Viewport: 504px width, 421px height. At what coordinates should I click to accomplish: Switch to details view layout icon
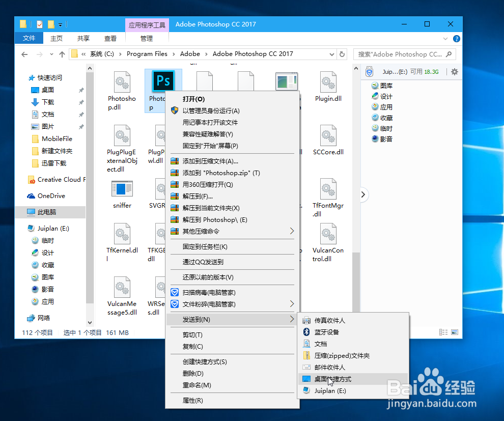pos(443,332)
